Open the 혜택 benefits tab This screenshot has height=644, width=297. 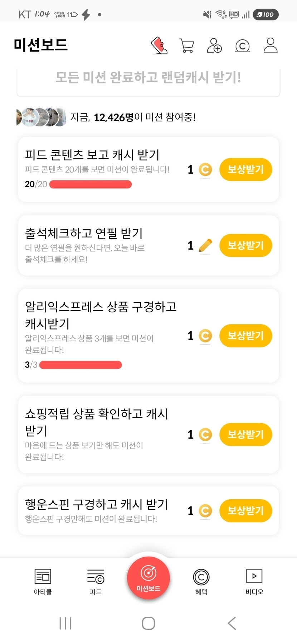click(201, 582)
